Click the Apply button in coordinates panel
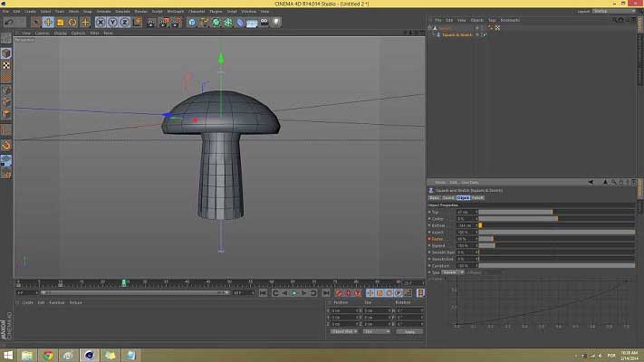This screenshot has height=362, width=644. coord(409,331)
